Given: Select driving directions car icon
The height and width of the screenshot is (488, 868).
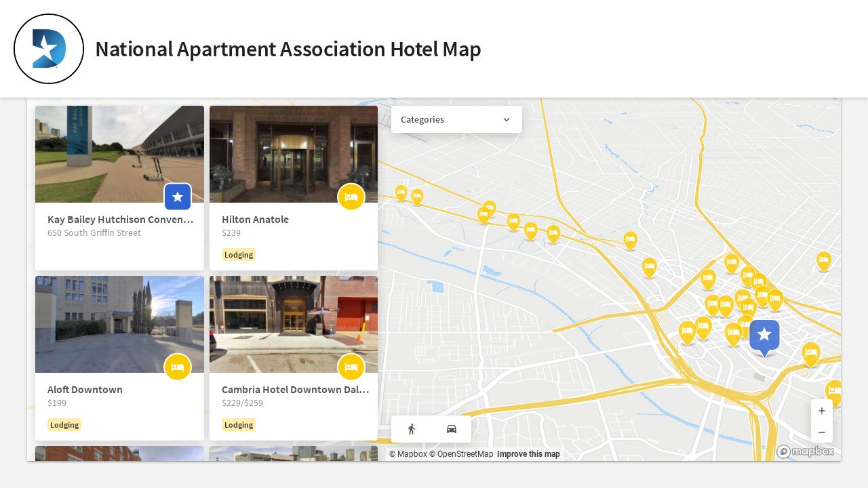Looking at the screenshot, I should (451, 429).
